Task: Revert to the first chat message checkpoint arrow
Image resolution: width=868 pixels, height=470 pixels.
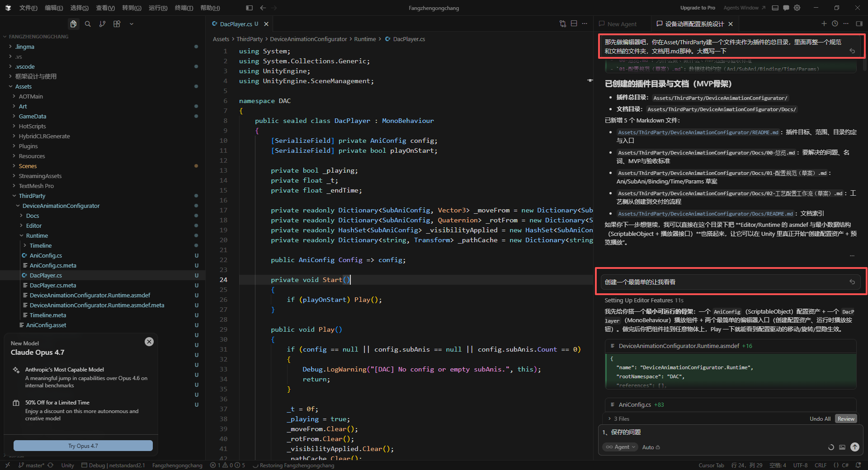Action: (852, 51)
